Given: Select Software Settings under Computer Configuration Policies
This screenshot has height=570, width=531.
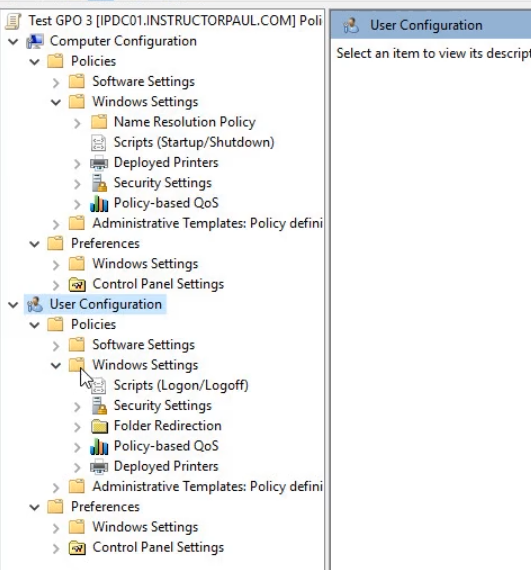Looking at the screenshot, I should [144, 81].
